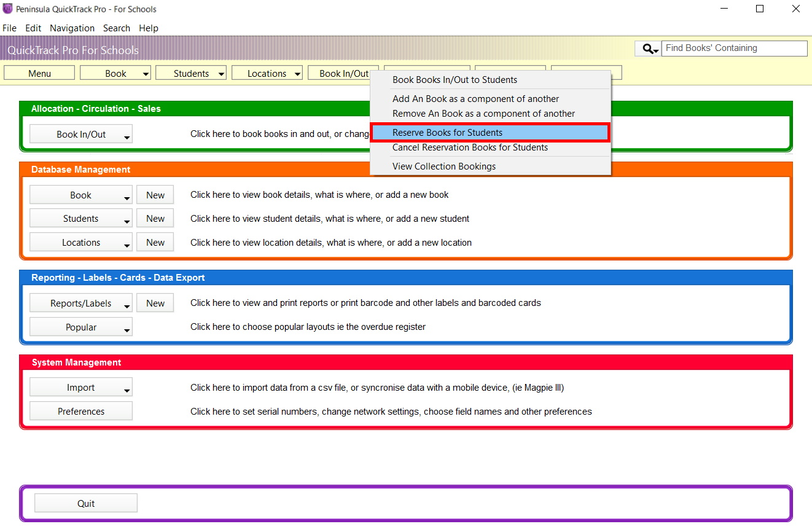Open the Navigation menu

coord(72,28)
